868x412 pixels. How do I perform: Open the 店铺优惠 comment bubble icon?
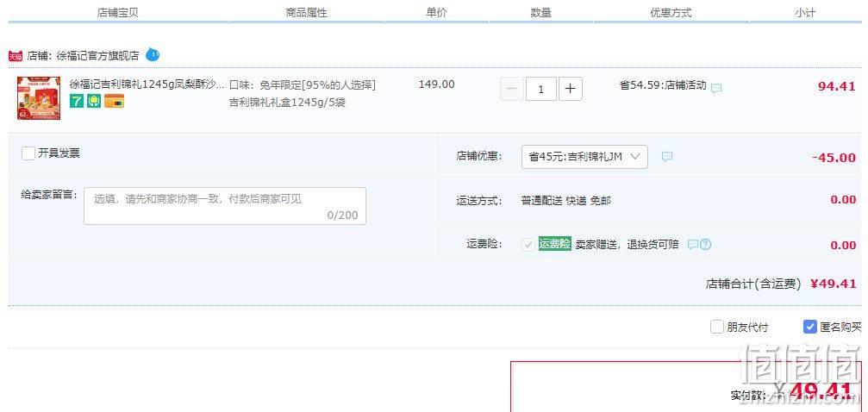click(667, 157)
